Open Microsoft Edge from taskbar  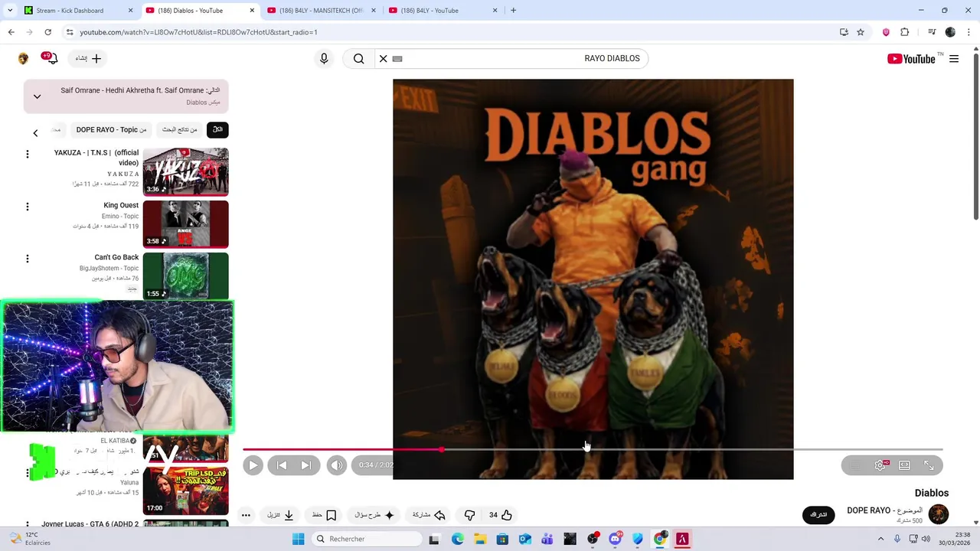point(457,539)
